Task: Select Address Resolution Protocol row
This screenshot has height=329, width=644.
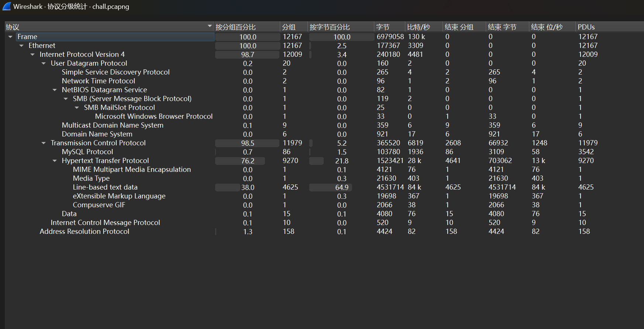Action: tap(85, 232)
